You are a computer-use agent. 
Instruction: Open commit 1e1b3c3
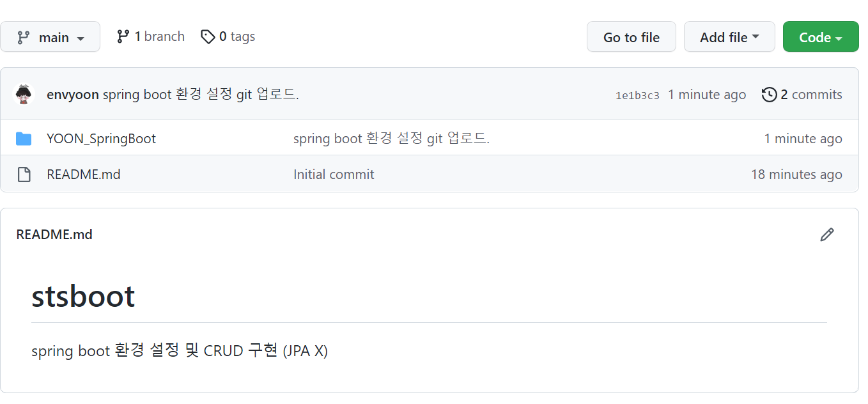click(637, 94)
